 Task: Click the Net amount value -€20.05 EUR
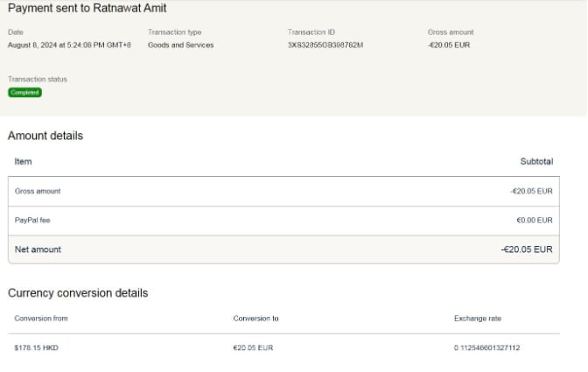526,249
